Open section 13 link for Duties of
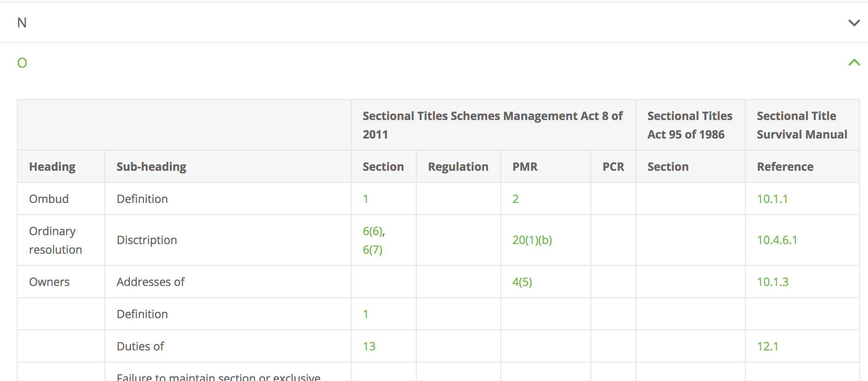The image size is (868, 381). coord(369,346)
